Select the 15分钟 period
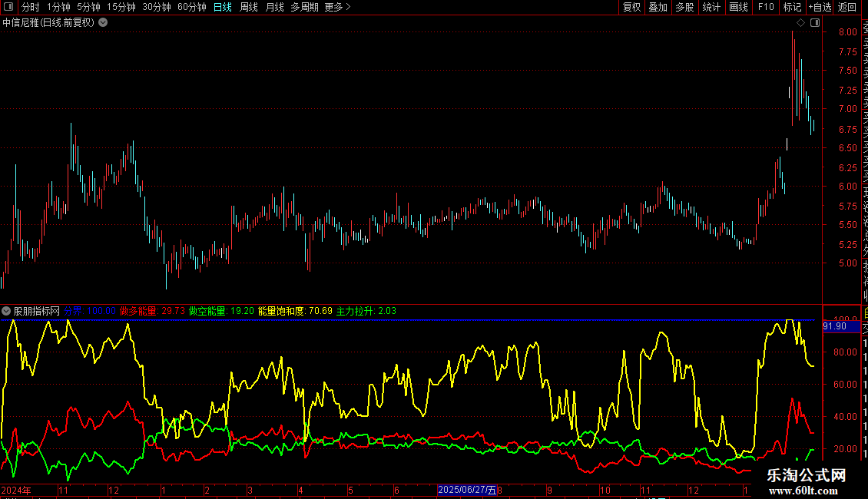Viewport: 868px width, 499px height. click(x=121, y=7)
